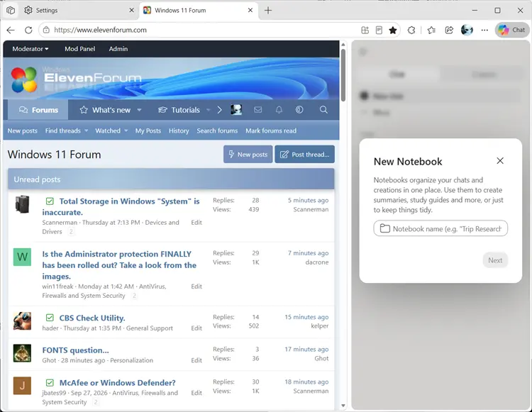Open FONTS question thread
Screen dimensions: 532x412
tap(75, 350)
